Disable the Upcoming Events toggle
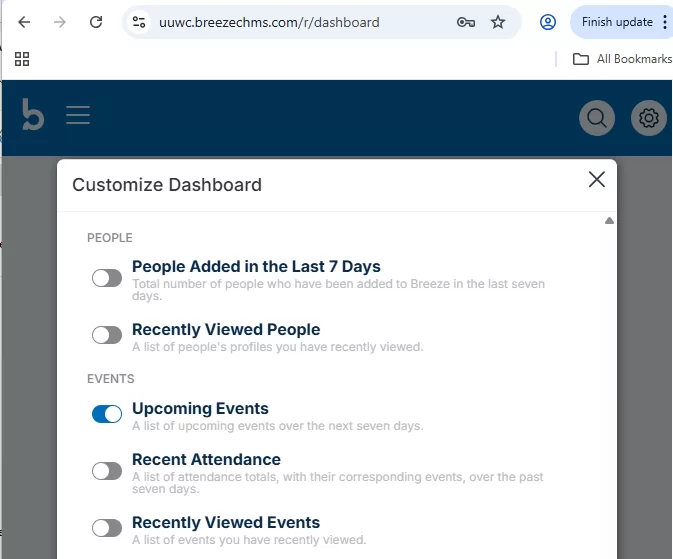 point(107,414)
